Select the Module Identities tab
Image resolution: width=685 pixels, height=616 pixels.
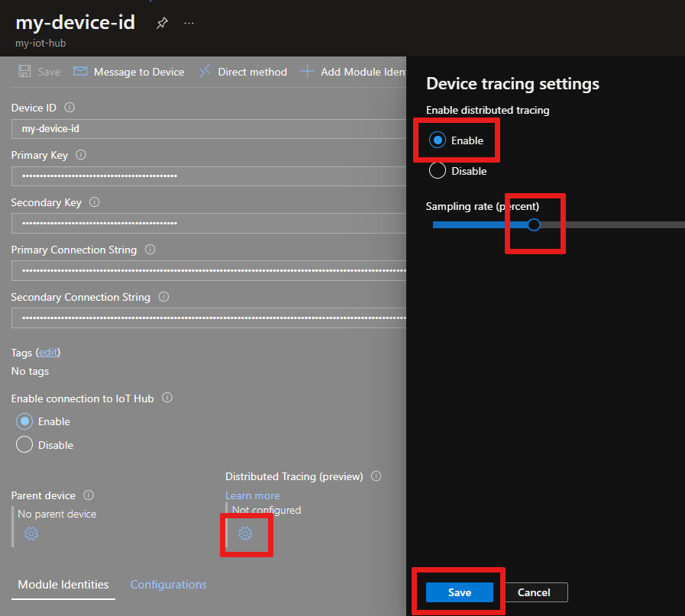click(63, 584)
